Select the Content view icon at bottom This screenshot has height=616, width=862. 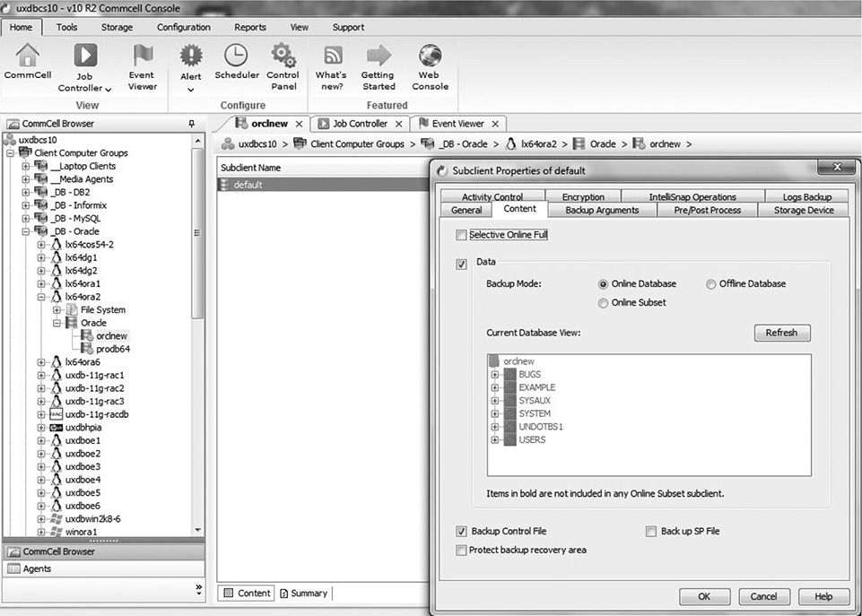pos(229,593)
